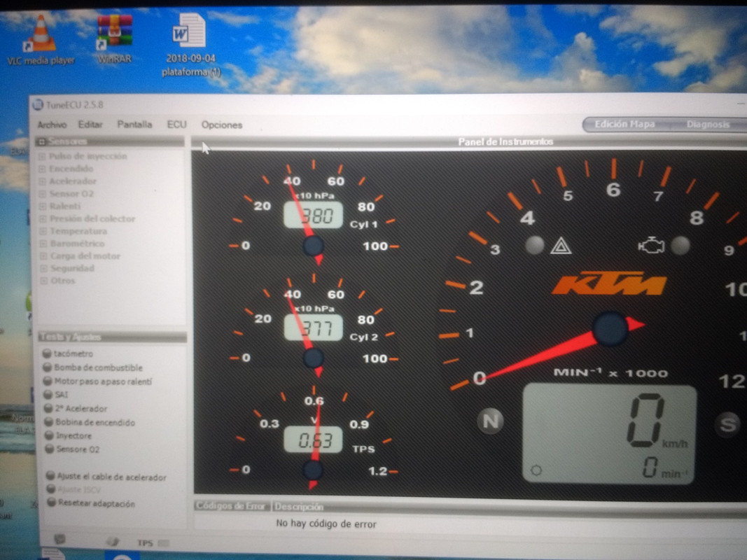The width and height of the screenshot is (747, 560).
Task: Select Ajuste el cable de acelerador
Action: click(x=106, y=476)
